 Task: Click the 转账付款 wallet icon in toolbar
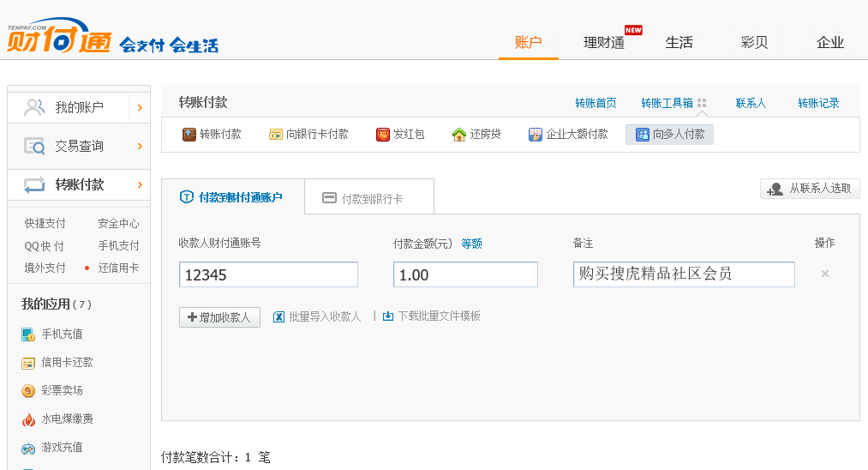(189, 135)
